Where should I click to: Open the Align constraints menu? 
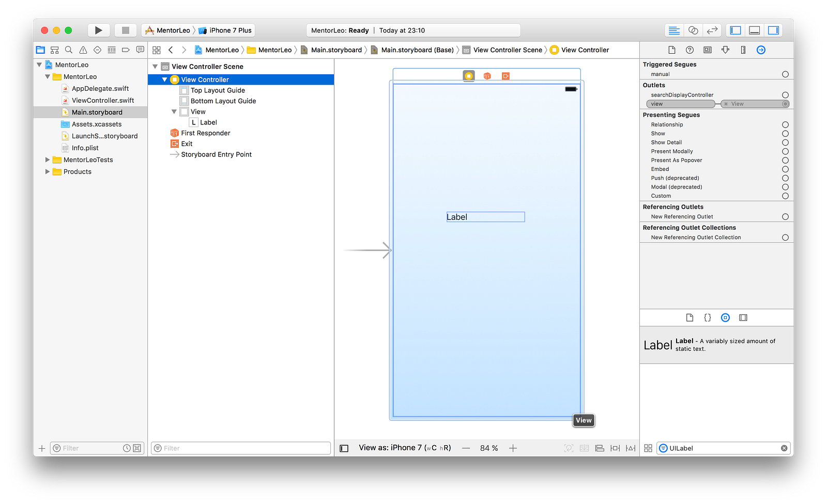tap(600, 448)
